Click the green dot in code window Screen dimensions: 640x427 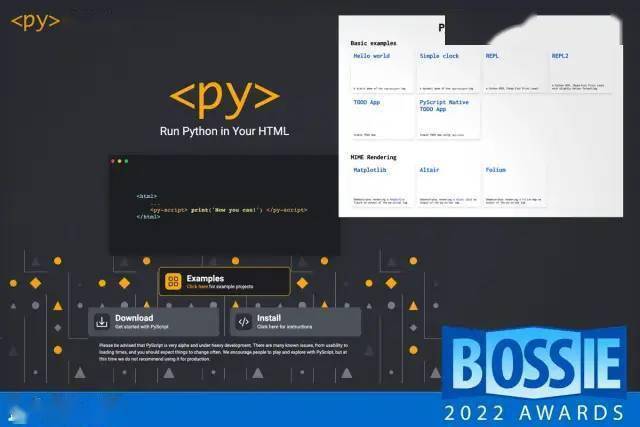(x=126, y=161)
